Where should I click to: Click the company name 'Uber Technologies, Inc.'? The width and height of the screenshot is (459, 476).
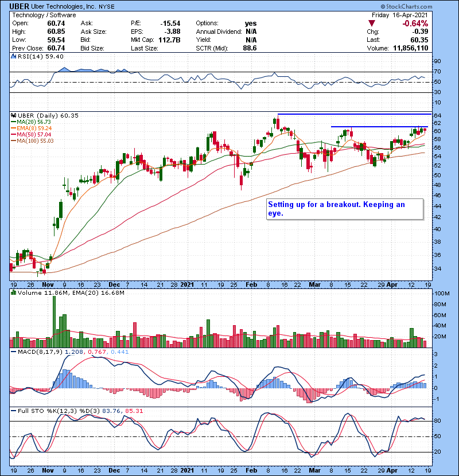point(64,6)
